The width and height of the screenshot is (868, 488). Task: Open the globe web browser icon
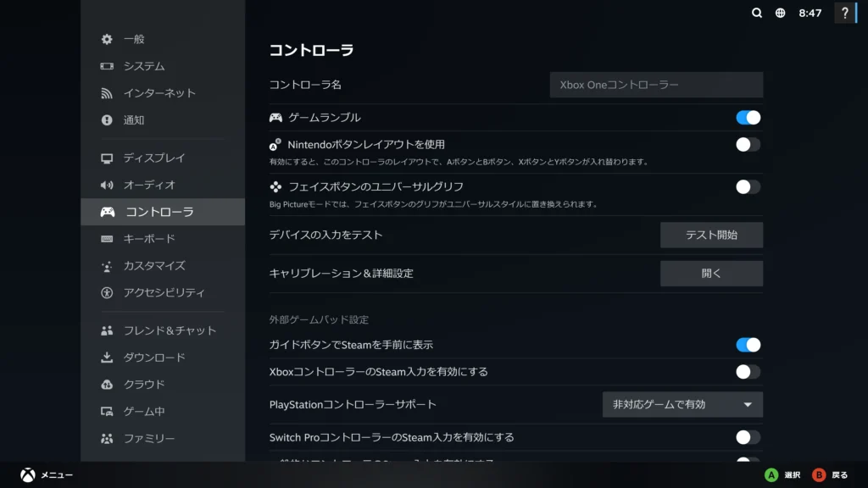pos(780,13)
